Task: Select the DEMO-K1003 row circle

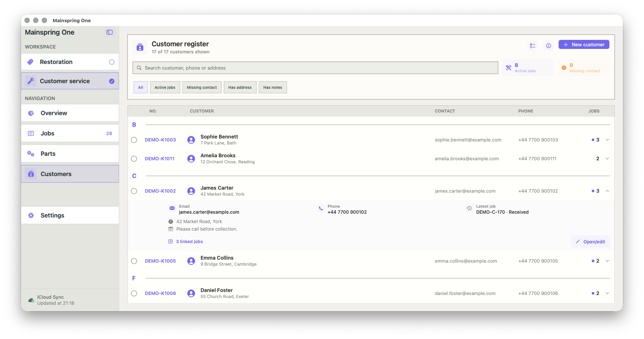Action: pyautogui.click(x=134, y=140)
